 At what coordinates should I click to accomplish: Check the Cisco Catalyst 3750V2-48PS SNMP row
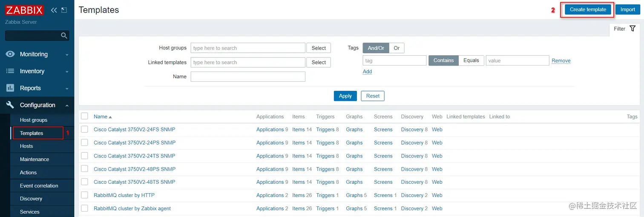click(x=84, y=169)
